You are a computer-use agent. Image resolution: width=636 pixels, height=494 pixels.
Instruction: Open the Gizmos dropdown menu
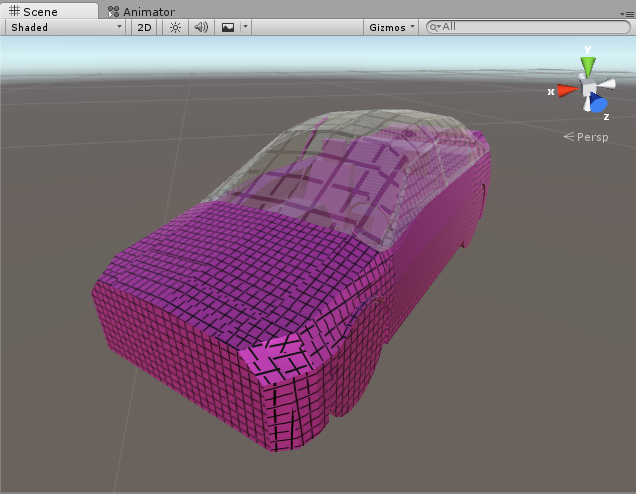pos(390,27)
